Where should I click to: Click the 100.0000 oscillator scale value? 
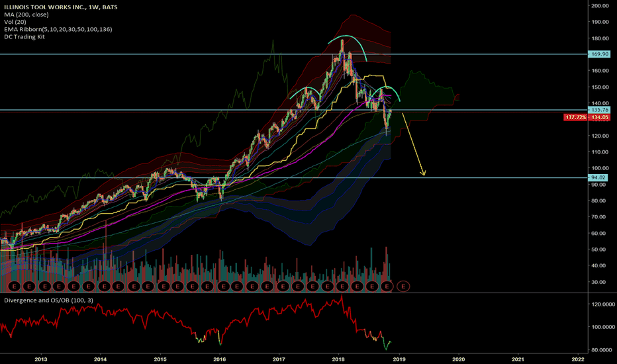(603, 327)
